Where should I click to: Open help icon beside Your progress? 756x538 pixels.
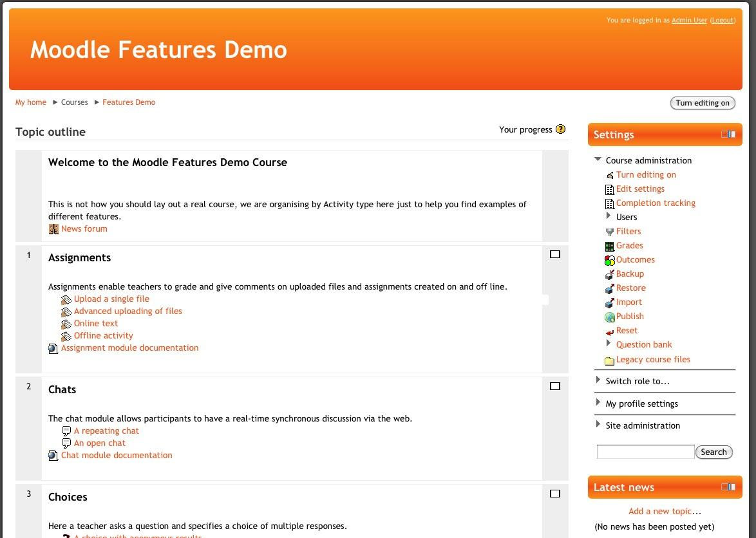560,129
